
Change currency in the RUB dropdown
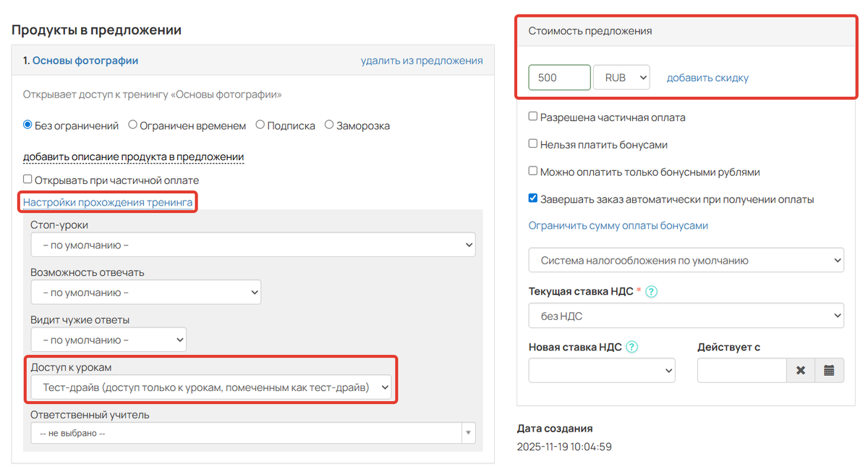621,77
